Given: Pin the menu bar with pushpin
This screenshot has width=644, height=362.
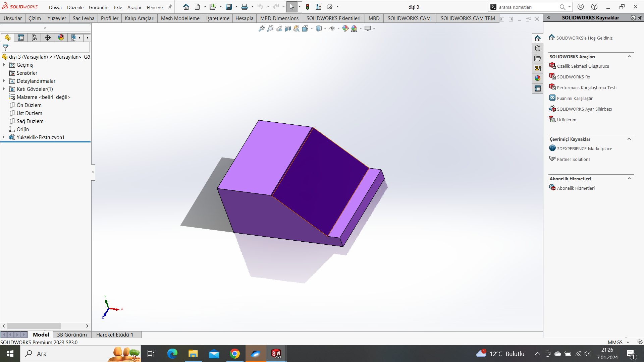Looking at the screenshot, I should pyautogui.click(x=170, y=7).
